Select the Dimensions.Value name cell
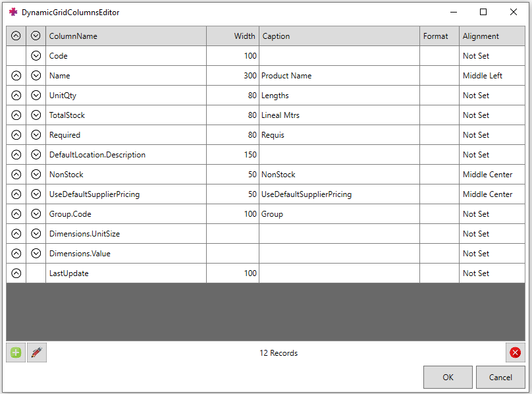The width and height of the screenshot is (532, 394). (126, 254)
